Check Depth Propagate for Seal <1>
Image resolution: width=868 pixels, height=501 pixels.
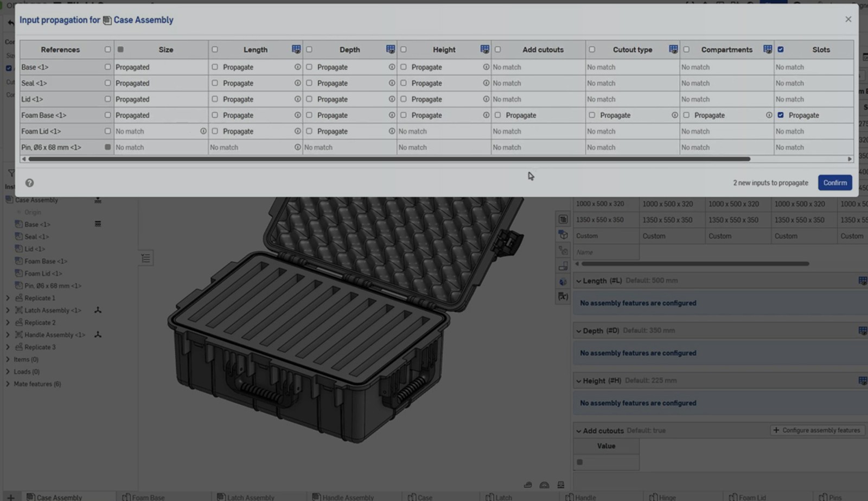pyautogui.click(x=309, y=83)
